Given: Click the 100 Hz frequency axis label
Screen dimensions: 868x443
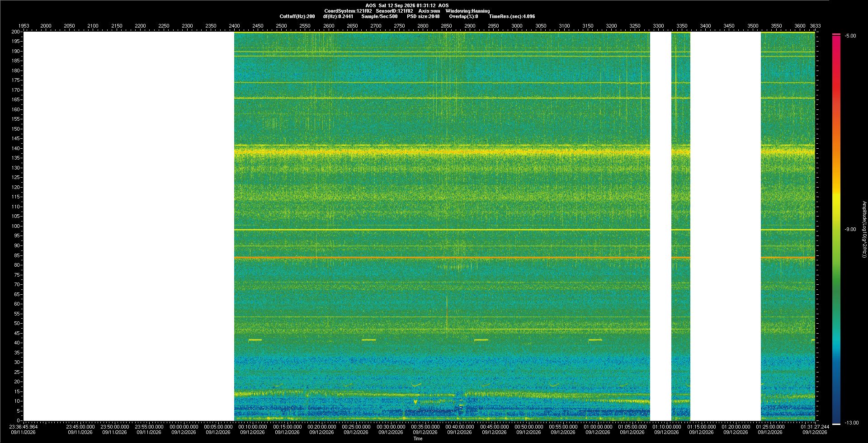Looking at the screenshot, I should pyautogui.click(x=16, y=226).
